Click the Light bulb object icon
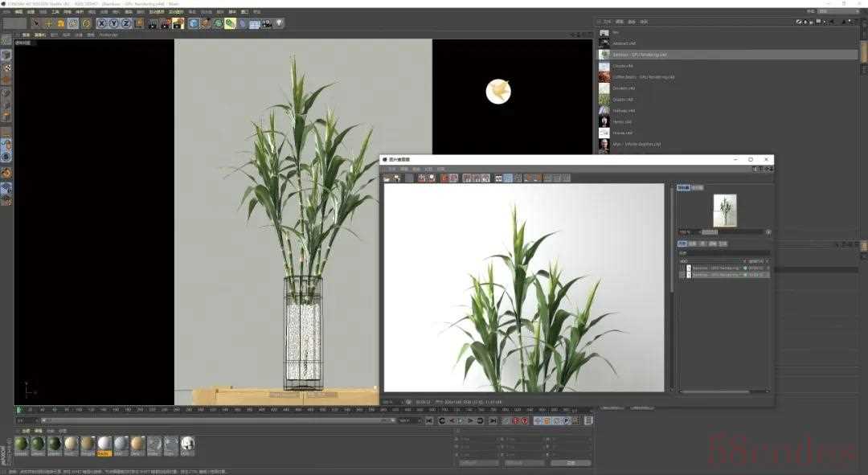Screen dimensions: 868x475 pos(279,23)
